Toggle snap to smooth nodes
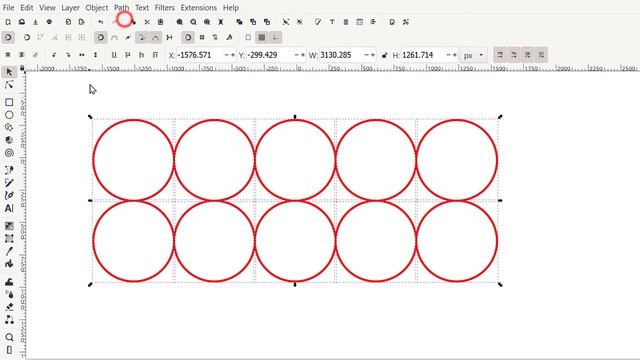Image resolution: width=640 pixels, height=360 pixels. click(156, 38)
